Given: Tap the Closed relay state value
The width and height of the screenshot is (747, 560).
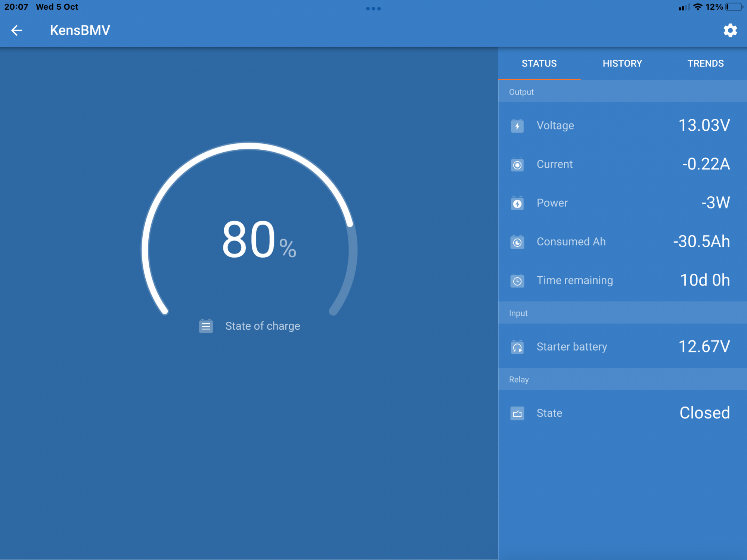Looking at the screenshot, I should (704, 413).
